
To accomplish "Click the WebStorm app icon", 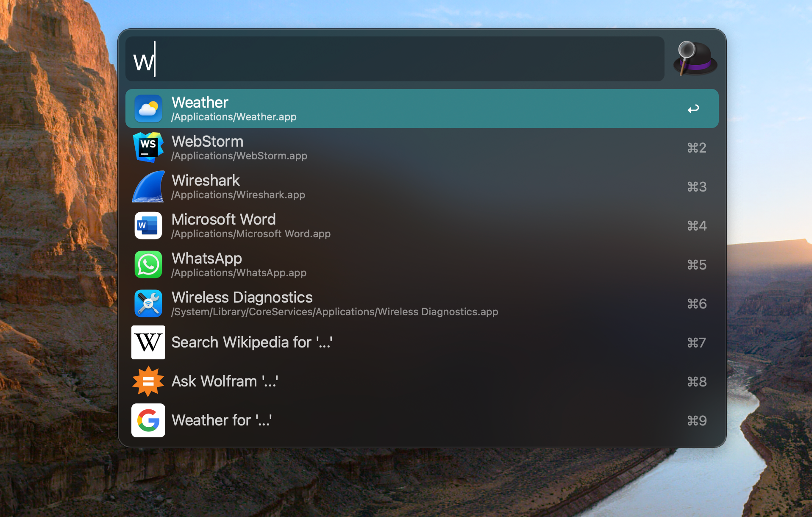I will click(148, 147).
